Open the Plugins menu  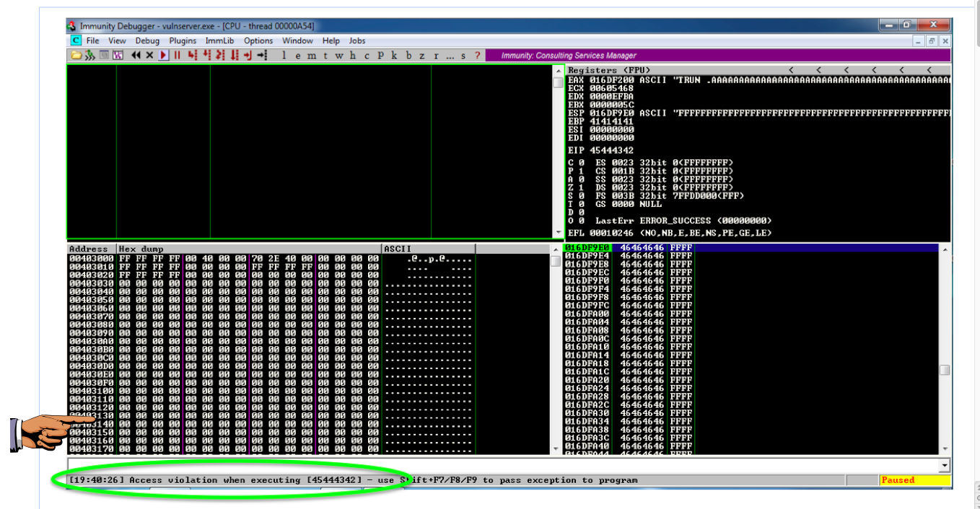tap(183, 41)
